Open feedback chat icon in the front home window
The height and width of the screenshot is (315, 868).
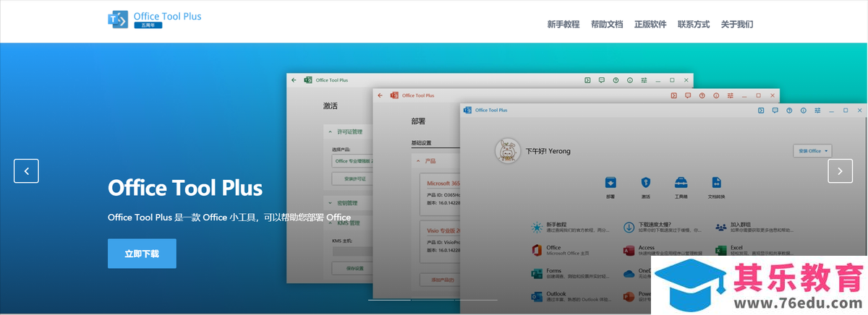pos(775,111)
